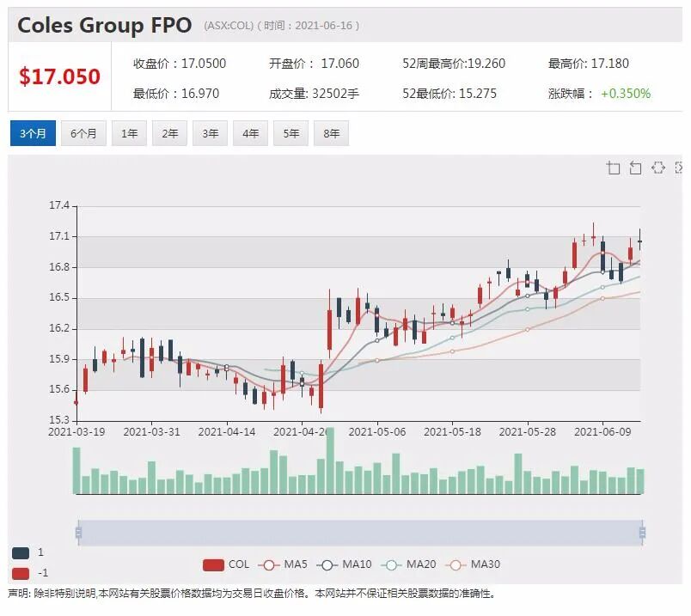Toggle the dark blue '1' legend swatch
Screen dimensions: 691x616
pyautogui.click(x=21, y=552)
